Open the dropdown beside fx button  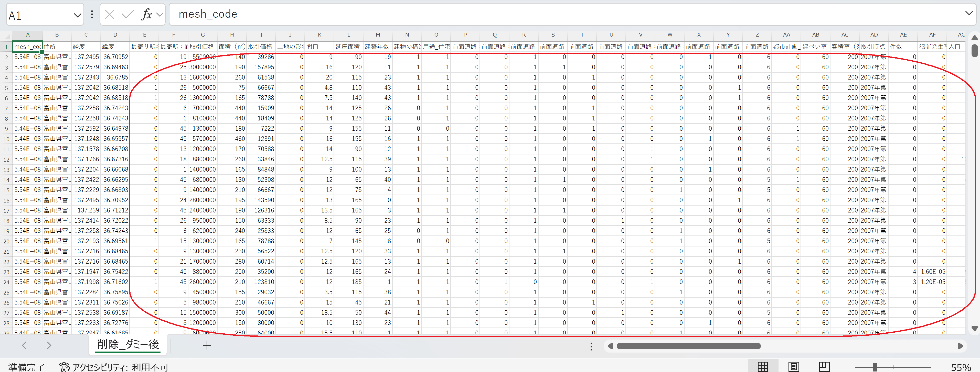[160, 14]
